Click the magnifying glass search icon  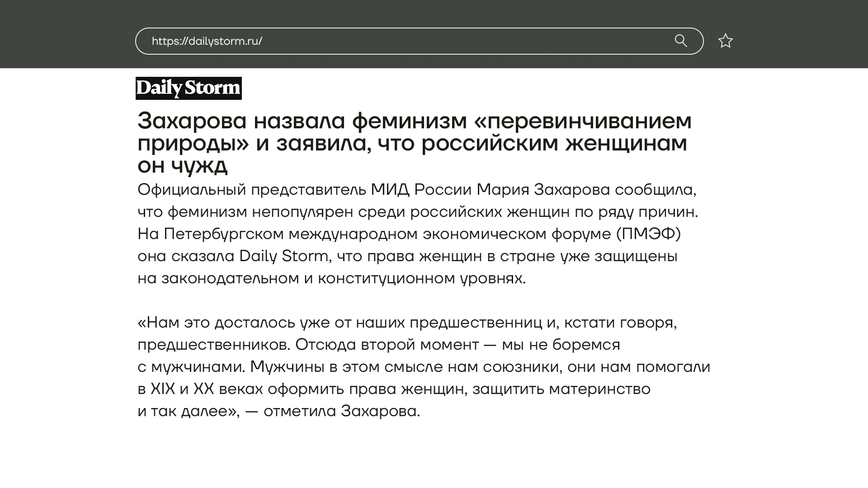(680, 41)
